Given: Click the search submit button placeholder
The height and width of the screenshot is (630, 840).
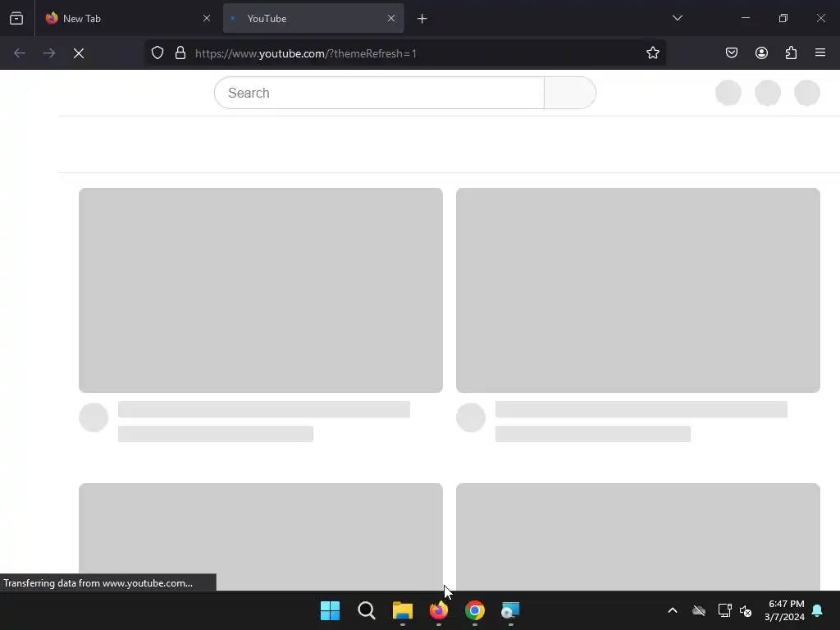Looking at the screenshot, I should 570,93.
